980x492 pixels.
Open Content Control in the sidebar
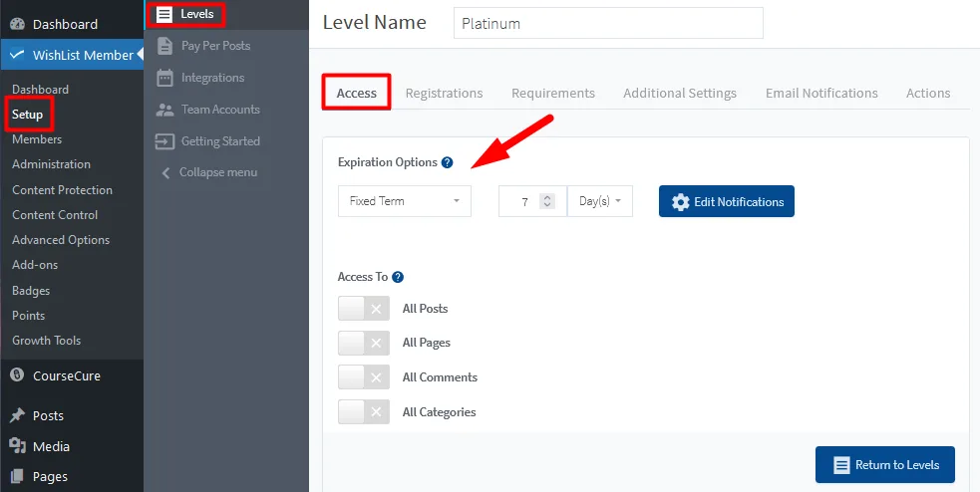pos(55,215)
